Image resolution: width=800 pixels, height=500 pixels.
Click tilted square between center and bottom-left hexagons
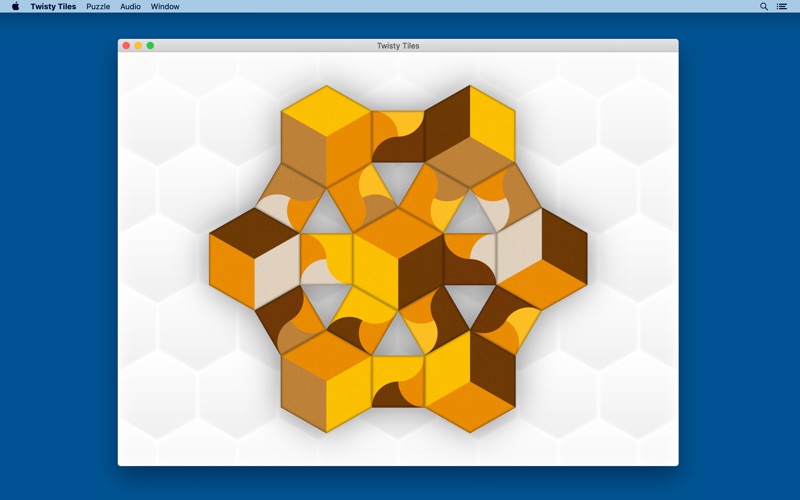coord(362,320)
